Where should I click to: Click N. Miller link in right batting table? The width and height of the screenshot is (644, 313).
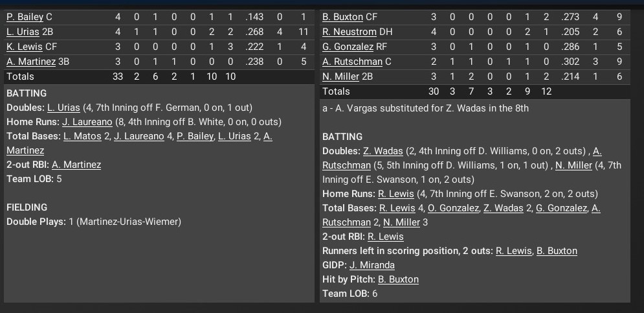340,76
